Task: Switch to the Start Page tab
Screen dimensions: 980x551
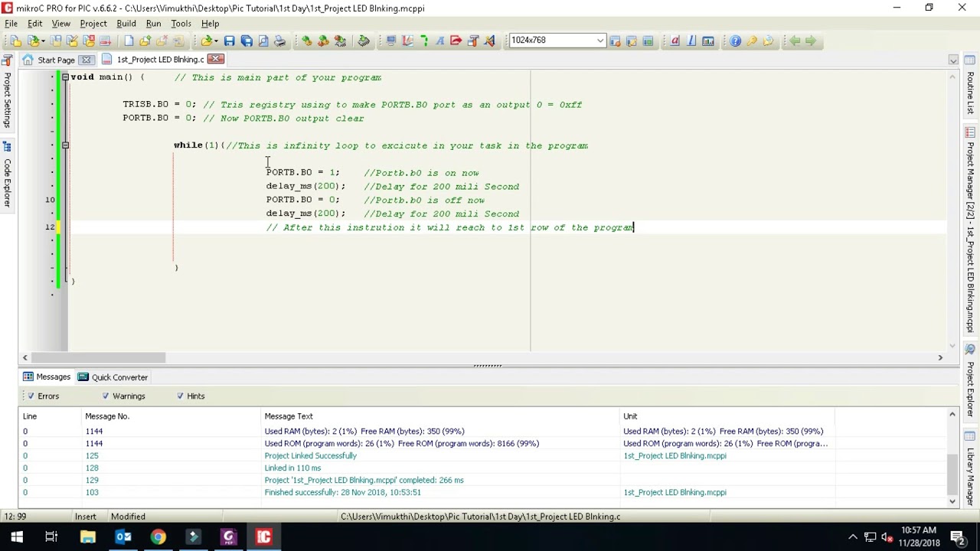Action: point(56,60)
